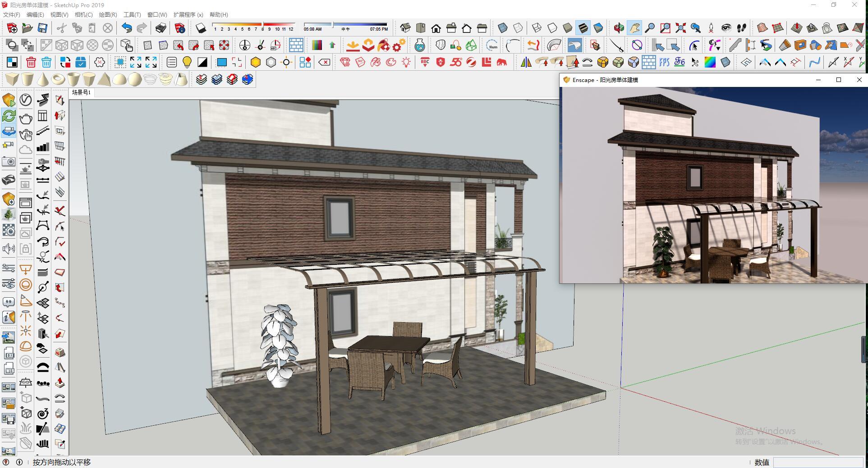This screenshot has width=868, height=468.
Task: Select the Pan tool in the camera toolbar
Action: pyautogui.click(x=634, y=28)
